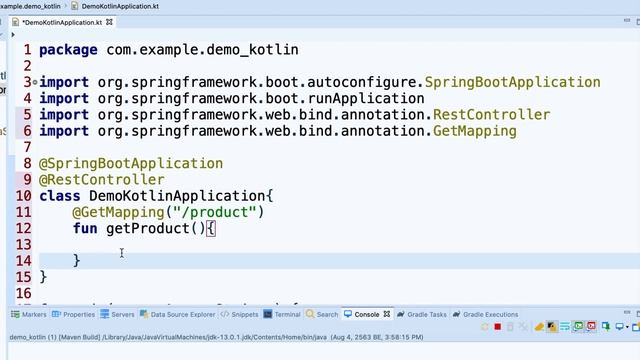640x360 pixels.
Task: Select the Console tab label
Action: pyautogui.click(x=367, y=314)
